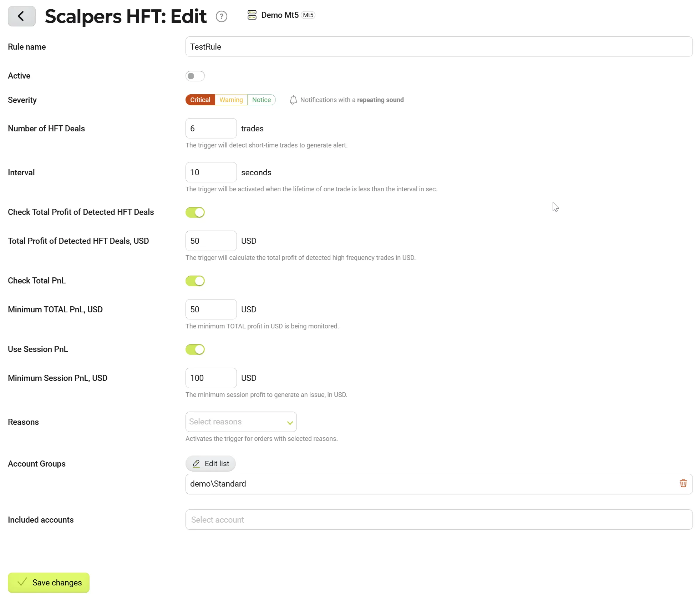Select Critical severity
700x599 pixels.
pyautogui.click(x=200, y=100)
